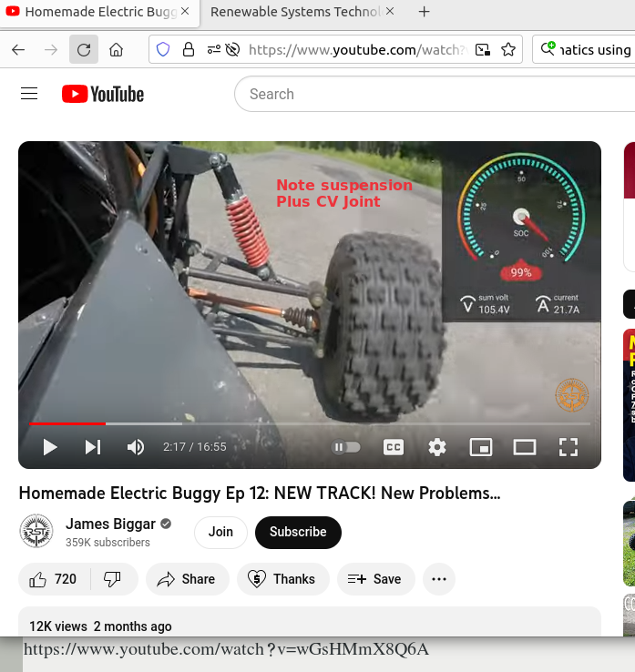Screen dimensions: 635x672
Task: Enter fullscreen mode
Action: point(568,447)
